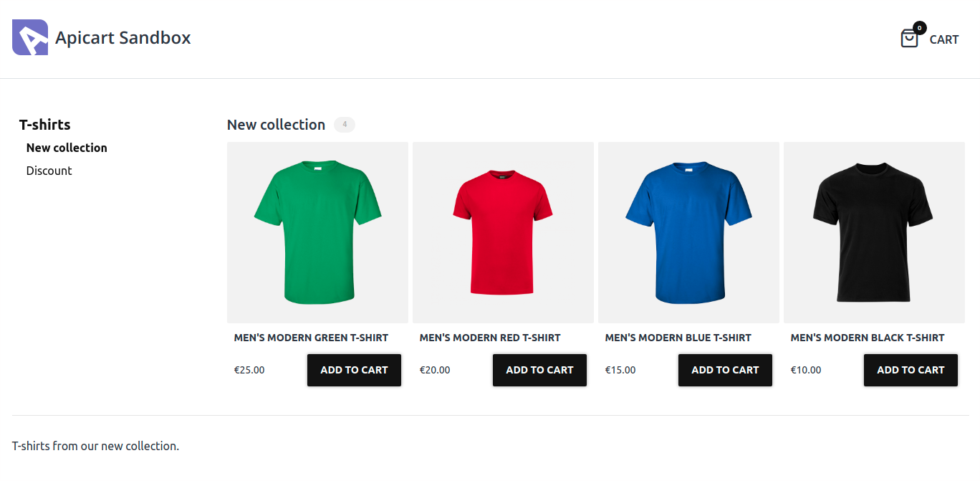Open the shopping cart bag icon
Viewport: 980px width, 481px height.
(x=909, y=39)
